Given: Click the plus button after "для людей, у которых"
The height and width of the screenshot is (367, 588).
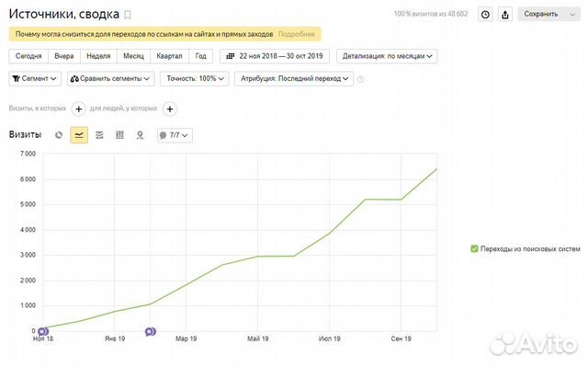Looking at the screenshot, I should 170,109.
